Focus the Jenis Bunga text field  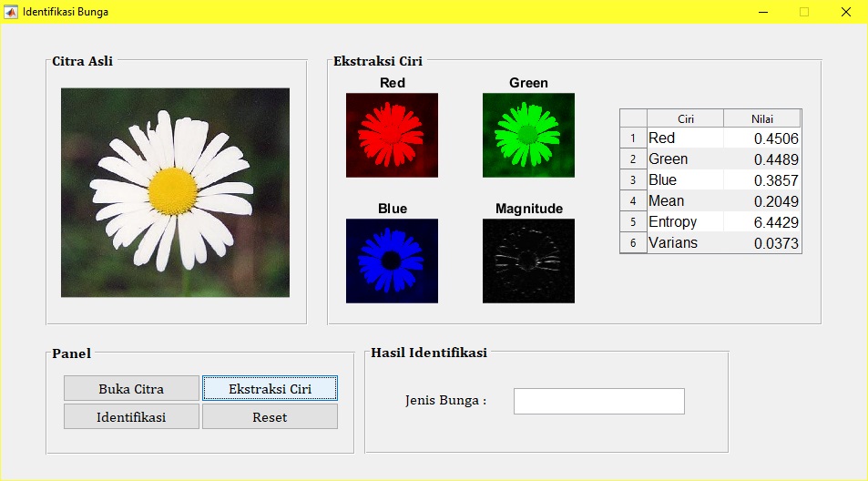[x=598, y=401]
